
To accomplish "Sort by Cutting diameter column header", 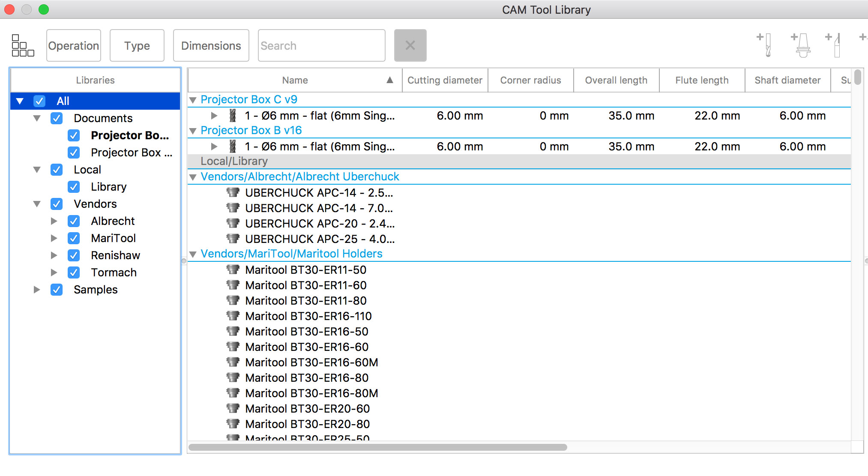I will (444, 80).
